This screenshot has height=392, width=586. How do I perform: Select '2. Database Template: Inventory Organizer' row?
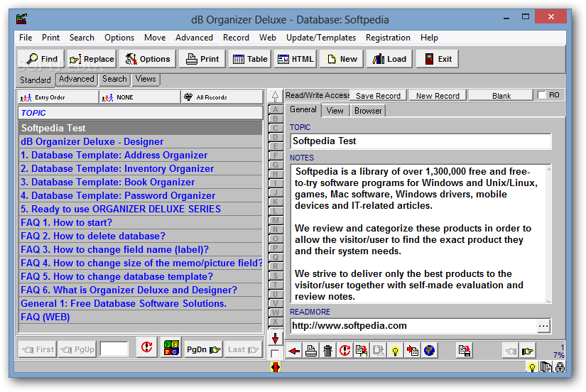(x=141, y=169)
